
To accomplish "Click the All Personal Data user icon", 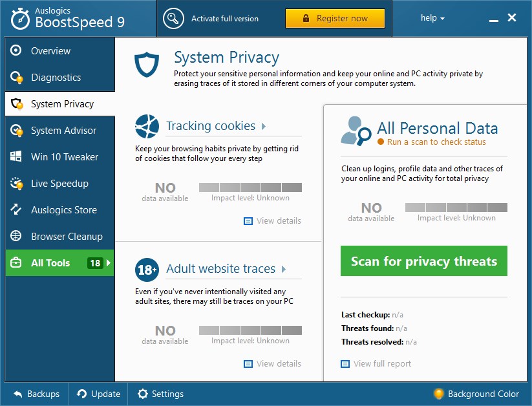I will [x=356, y=131].
